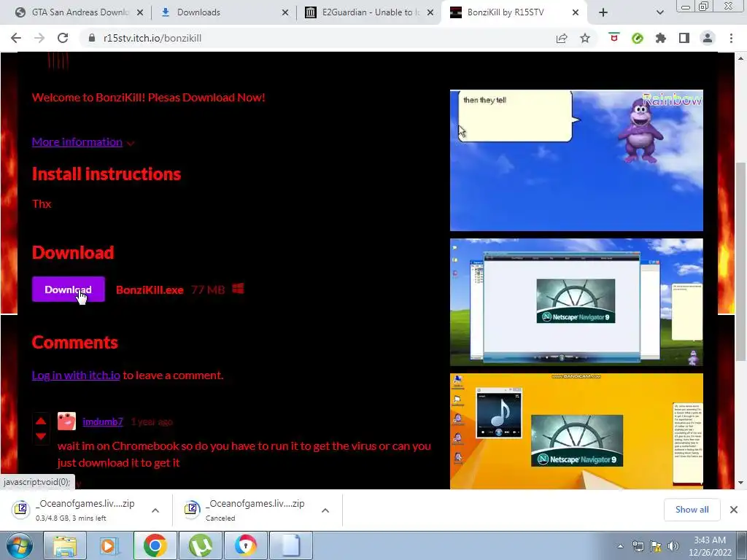The width and height of the screenshot is (747, 560).
Task: Close the GTA San Andreas tab
Action: click(140, 12)
